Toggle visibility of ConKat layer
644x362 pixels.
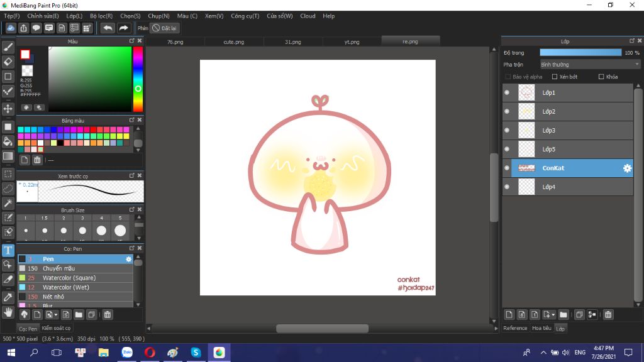tap(507, 168)
